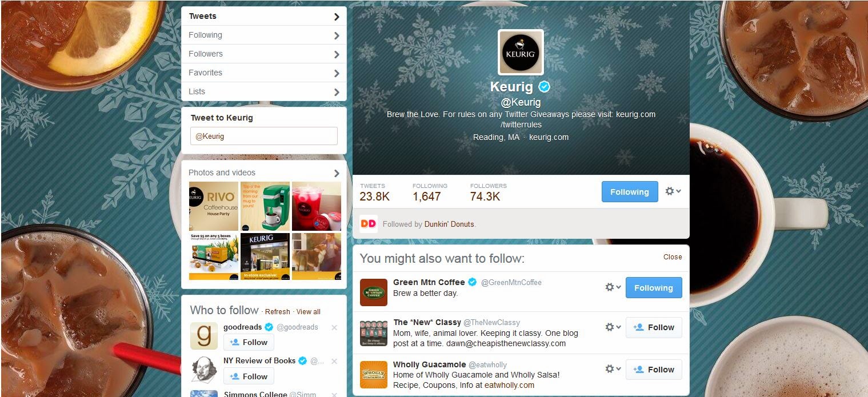This screenshot has width=868, height=397.
Task: Click the goodreads avatar icon
Action: [x=204, y=336]
